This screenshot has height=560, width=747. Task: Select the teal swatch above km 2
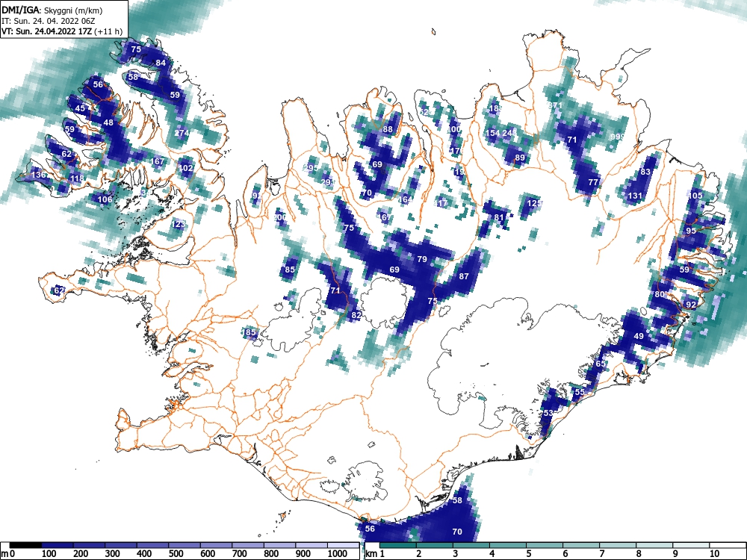click(x=435, y=545)
